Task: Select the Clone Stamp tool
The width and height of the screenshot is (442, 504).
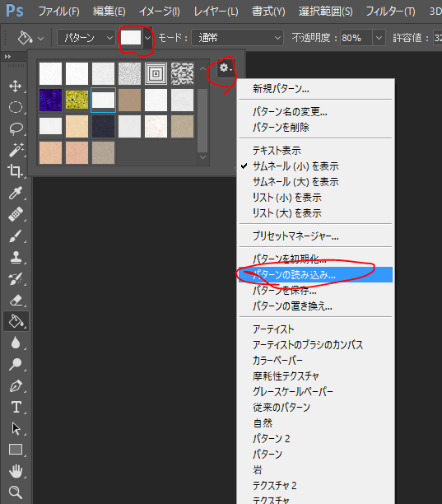Action: (15, 257)
